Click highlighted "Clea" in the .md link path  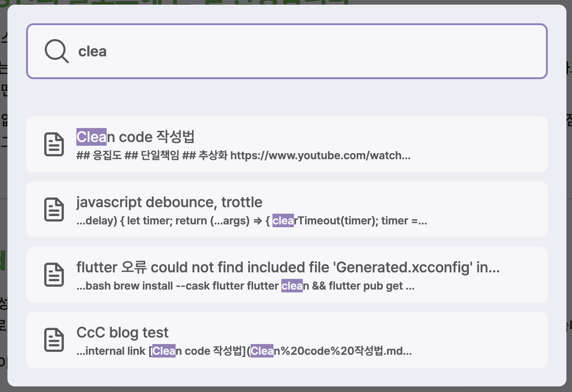click(x=262, y=351)
